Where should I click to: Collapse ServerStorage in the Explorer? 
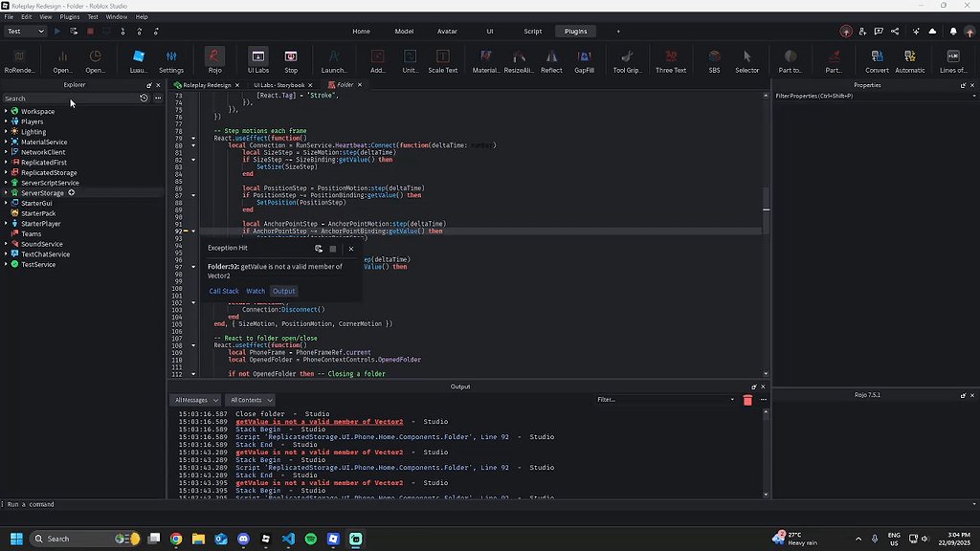(8, 193)
